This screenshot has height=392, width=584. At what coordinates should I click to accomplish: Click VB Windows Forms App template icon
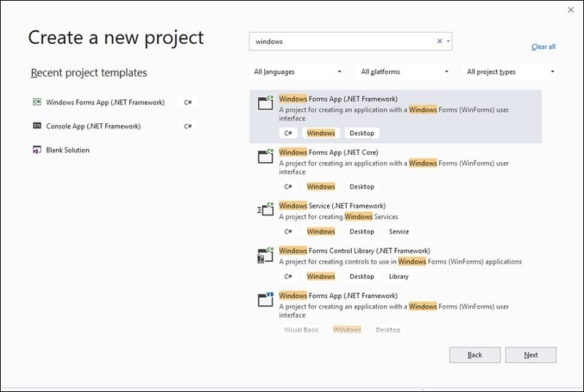(266, 299)
